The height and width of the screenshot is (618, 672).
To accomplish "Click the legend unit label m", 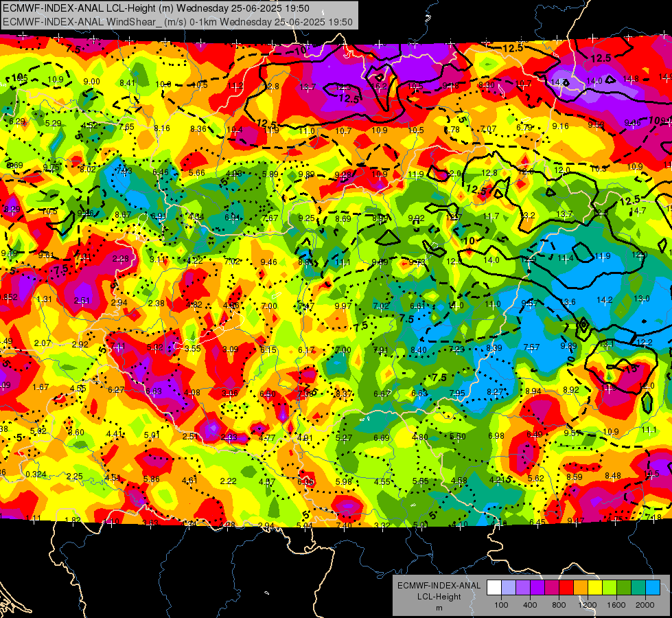I will [x=439, y=608].
